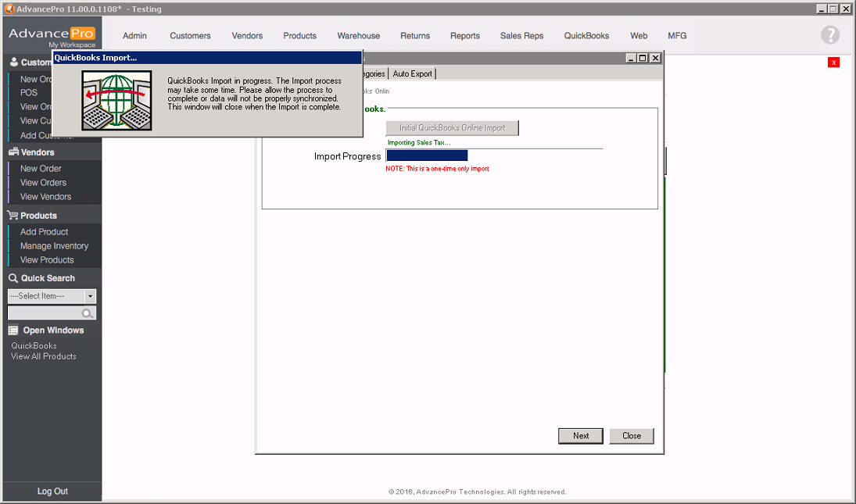Screen dimensions: 856x504
Task: Click the "NOTE: This is a one-time only import" text
Action: tap(437, 169)
